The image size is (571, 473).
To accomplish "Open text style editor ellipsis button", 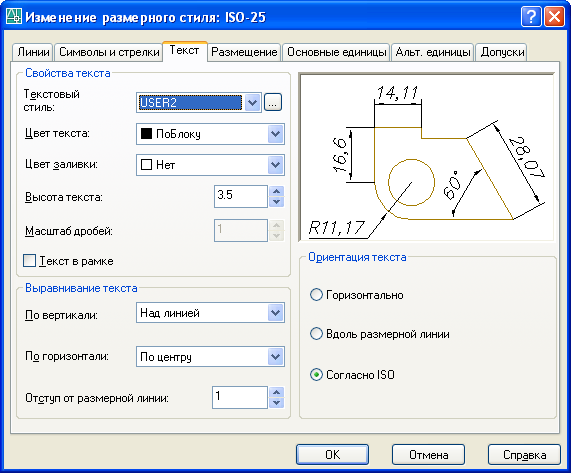I will (273, 102).
